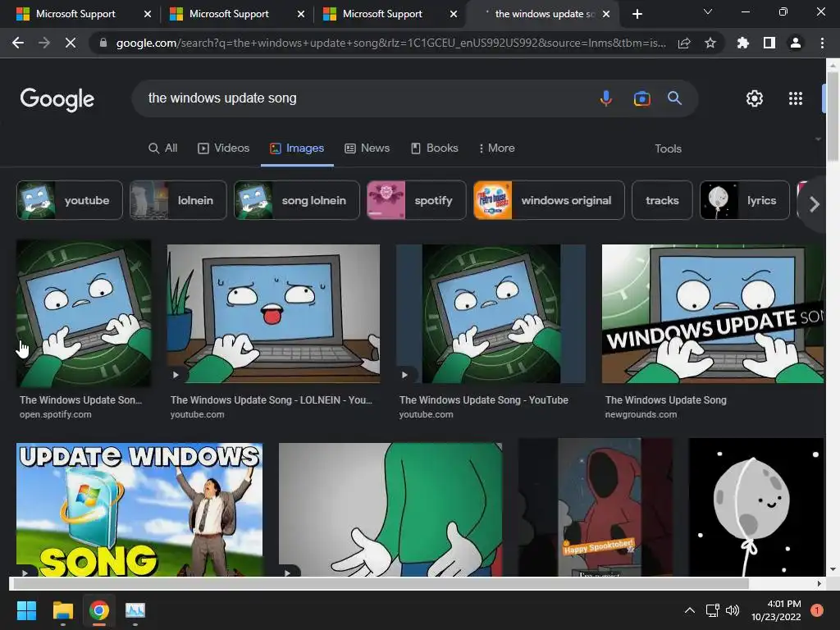
Task: Filter images by tracks chip
Action: coord(662,200)
